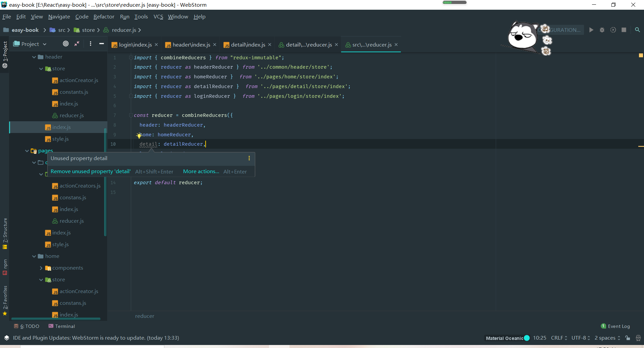Screen dimensions: 644x348
Task: Run the current configuration
Action: tap(591, 30)
